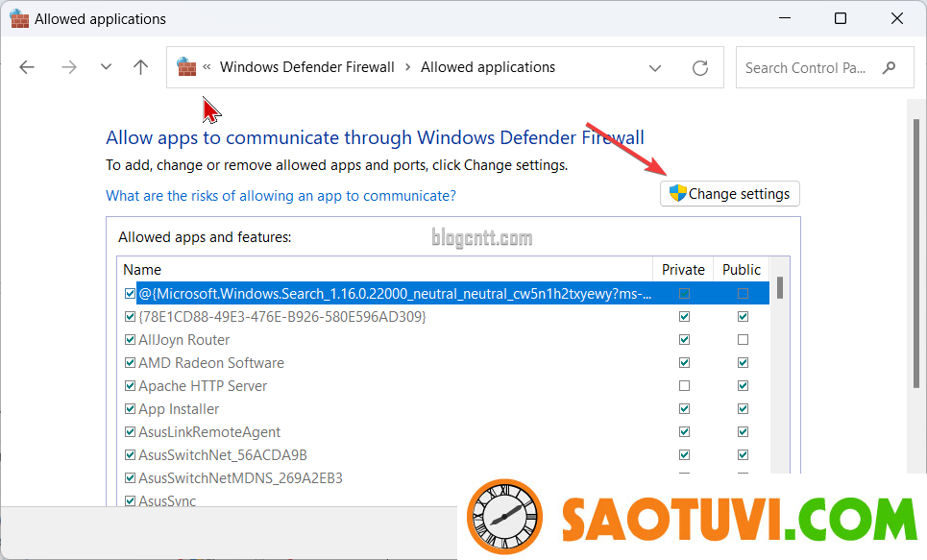Image resolution: width=927 pixels, height=560 pixels.
Task: Enable Private for Microsoft.Windows.Search
Action: [x=685, y=293]
